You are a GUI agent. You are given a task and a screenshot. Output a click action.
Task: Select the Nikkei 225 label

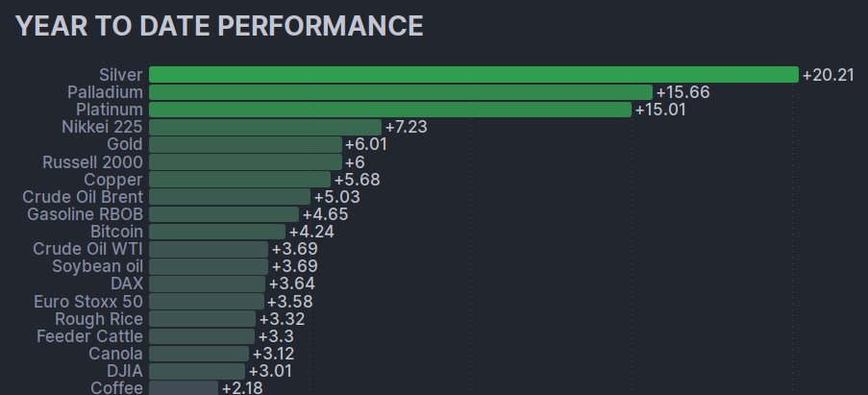[x=102, y=127]
